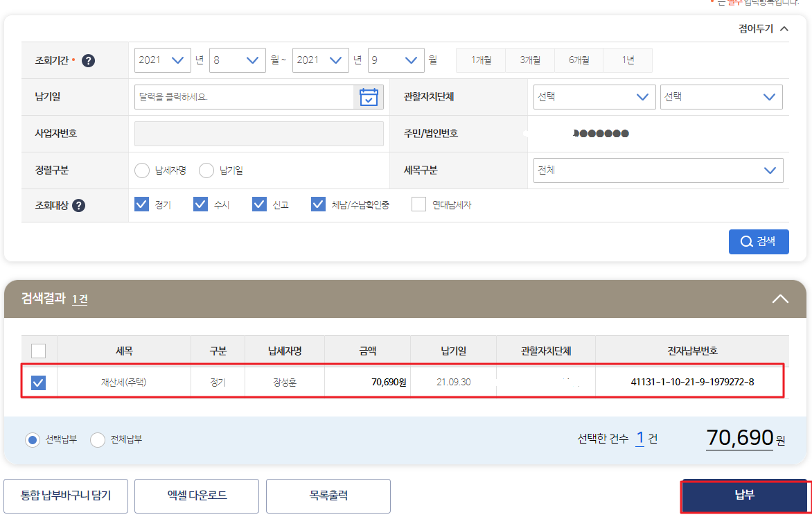Viewport: 812px width, 526px height.
Task: Click the 장성훈 taxpayer name cell
Action: point(285,382)
